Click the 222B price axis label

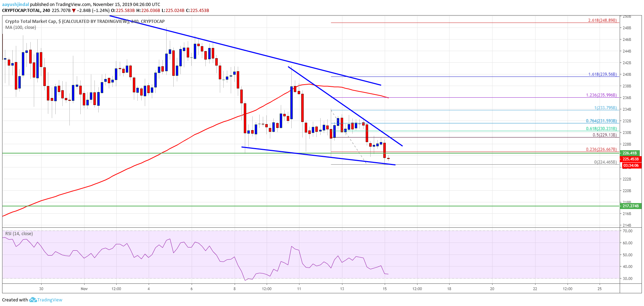pos(627,179)
